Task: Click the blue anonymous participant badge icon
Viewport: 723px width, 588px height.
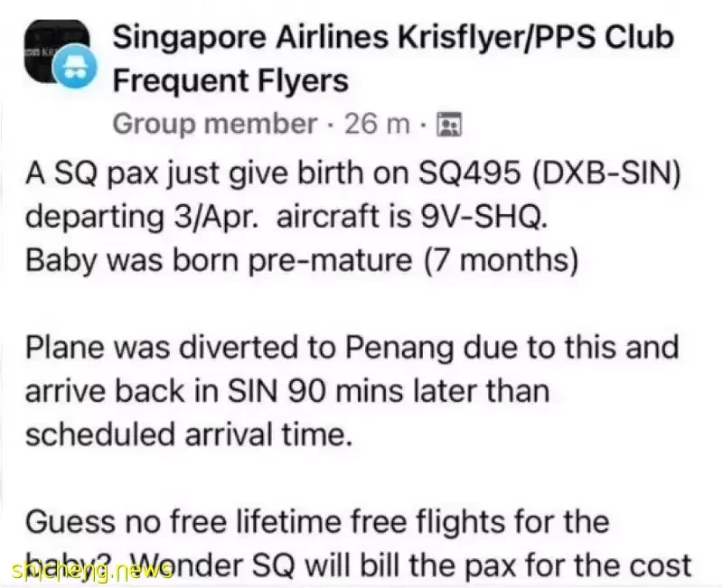Action: (75, 66)
